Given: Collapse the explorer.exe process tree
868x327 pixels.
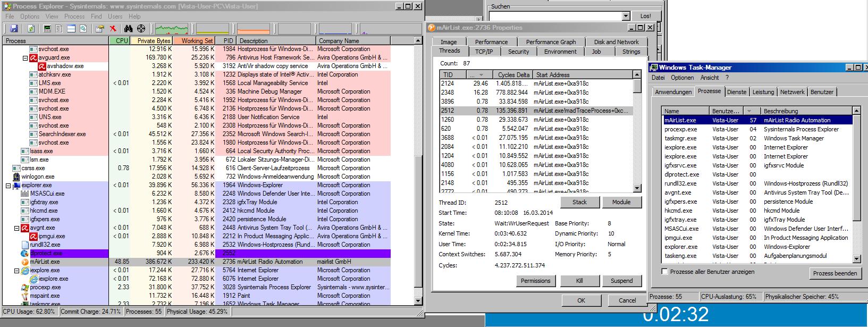Looking at the screenshot, I should pos(8,185).
